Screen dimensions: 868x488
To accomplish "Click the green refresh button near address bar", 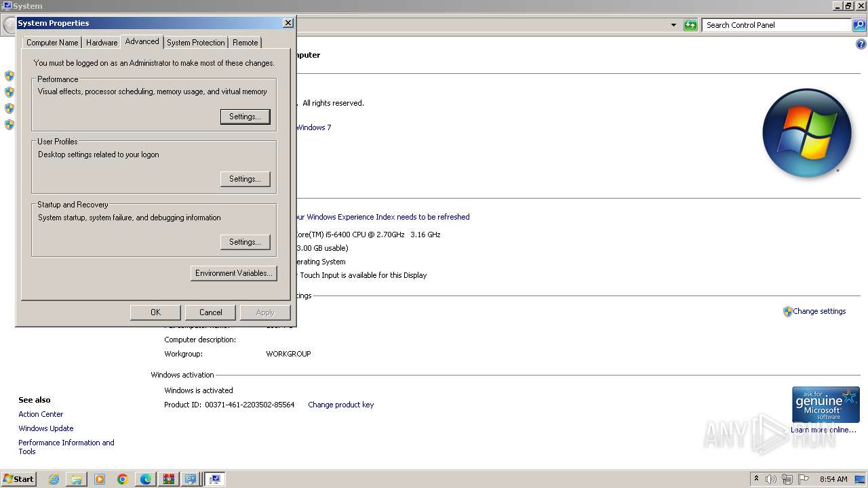I will coord(690,25).
